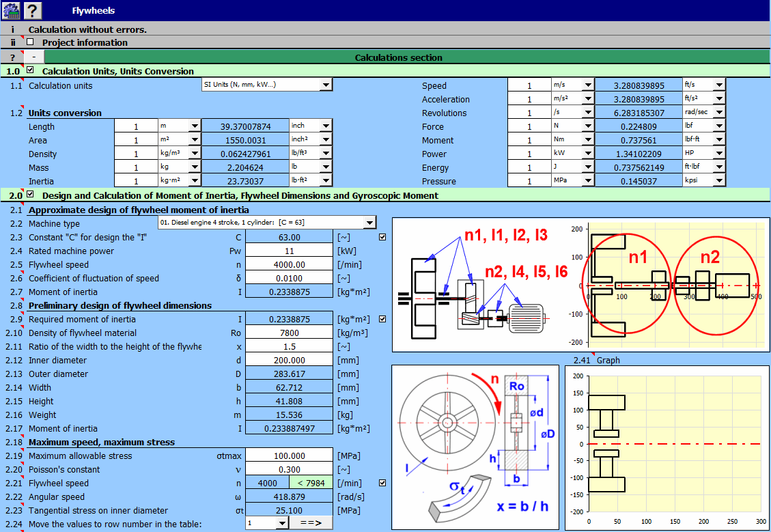Toggle checkbox next to Constant C row
This screenshot has height=532, width=771.
click(x=382, y=237)
